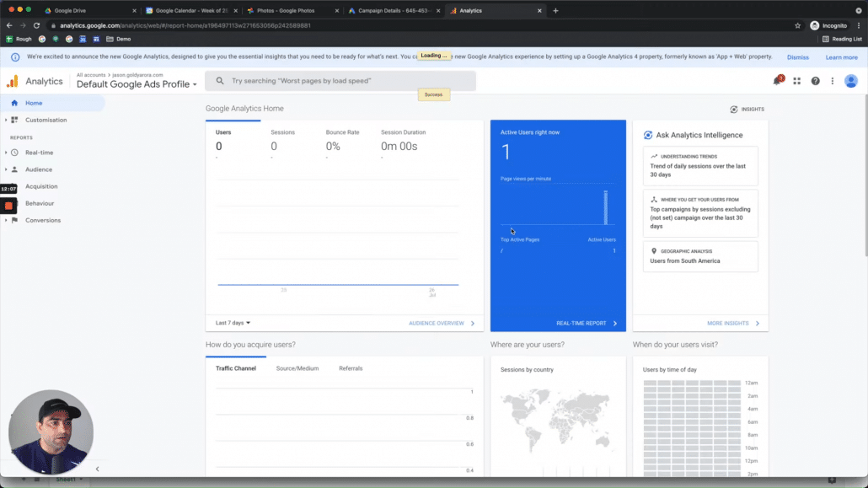Switch to the Source/Medium tab

[297, 368]
